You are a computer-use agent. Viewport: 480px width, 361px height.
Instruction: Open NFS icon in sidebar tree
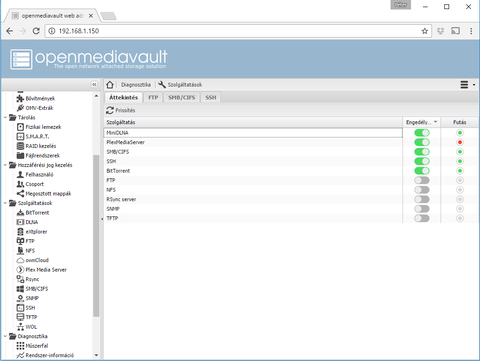[20, 251]
